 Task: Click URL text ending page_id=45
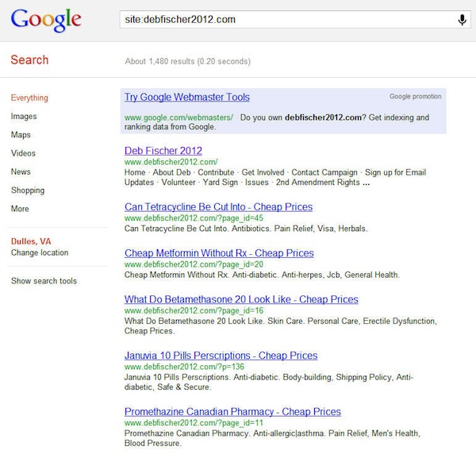tap(194, 218)
